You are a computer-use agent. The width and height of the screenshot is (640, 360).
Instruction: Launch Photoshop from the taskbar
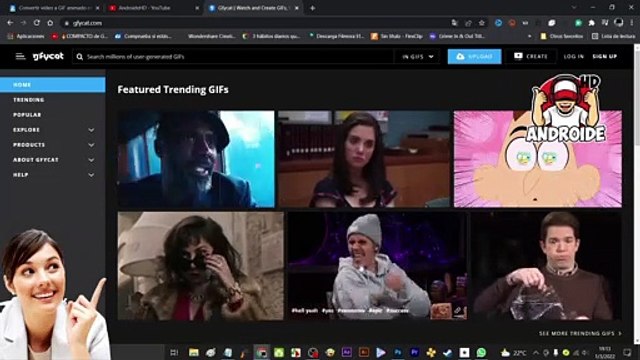[398, 352]
